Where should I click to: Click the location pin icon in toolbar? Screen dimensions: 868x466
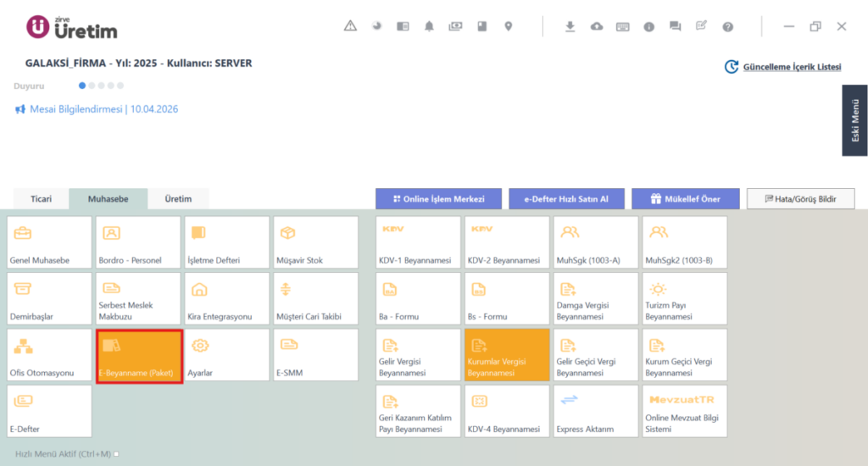click(509, 26)
